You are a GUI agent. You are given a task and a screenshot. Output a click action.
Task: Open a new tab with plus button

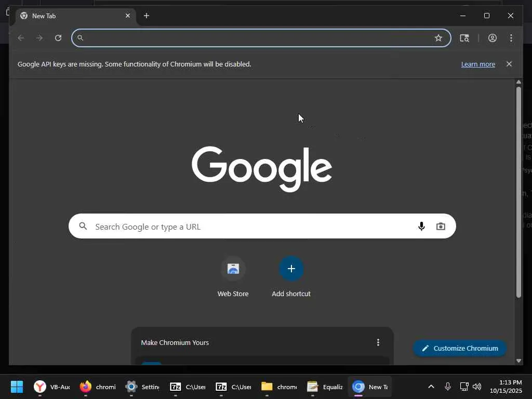coord(146,16)
